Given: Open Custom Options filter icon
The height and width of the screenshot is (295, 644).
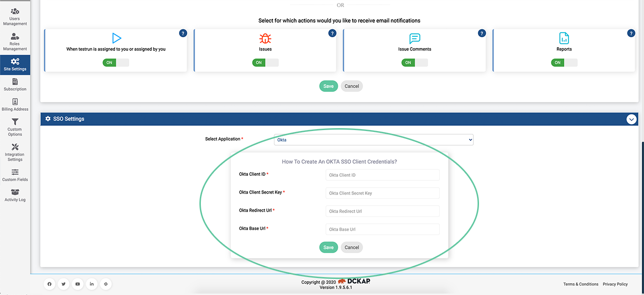Looking at the screenshot, I should (x=15, y=122).
